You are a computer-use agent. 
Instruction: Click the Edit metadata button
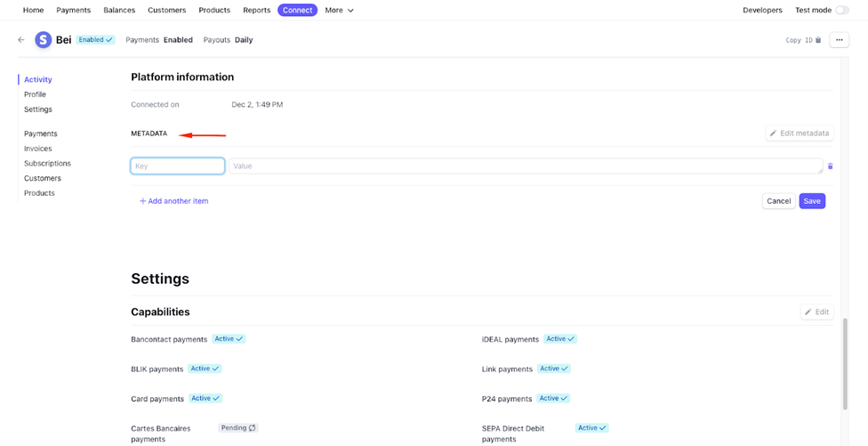click(x=800, y=134)
